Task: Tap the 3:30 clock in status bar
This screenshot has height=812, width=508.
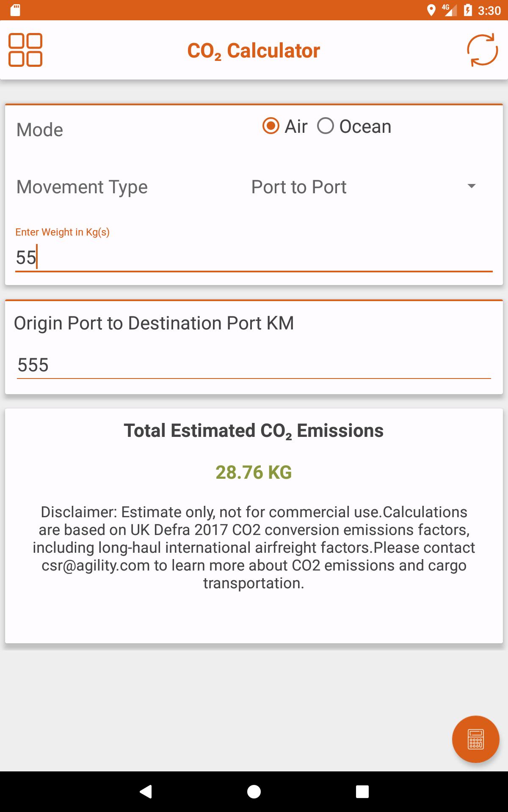Action: click(489, 11)
